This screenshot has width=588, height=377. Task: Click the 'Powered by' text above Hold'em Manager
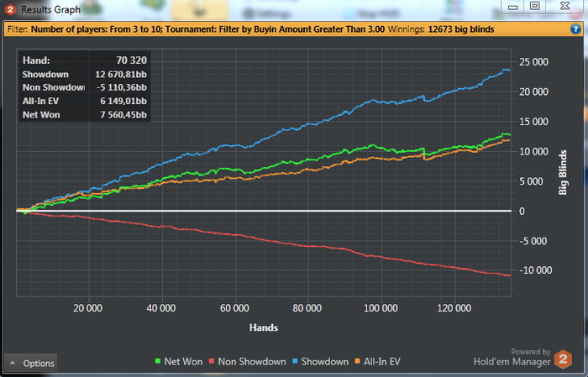click(x=531, y=352)
